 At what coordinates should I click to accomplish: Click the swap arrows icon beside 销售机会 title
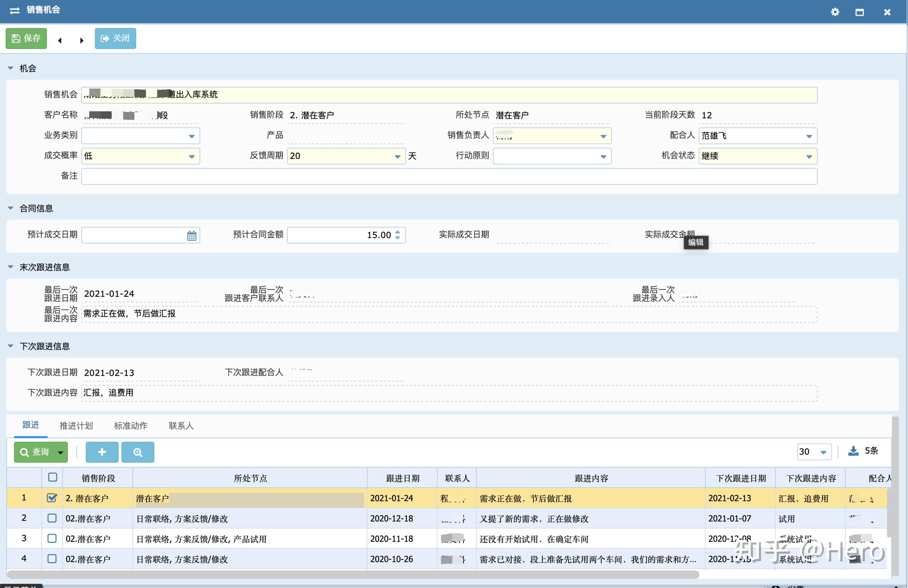pyautogui.click(x=14, y=11)
